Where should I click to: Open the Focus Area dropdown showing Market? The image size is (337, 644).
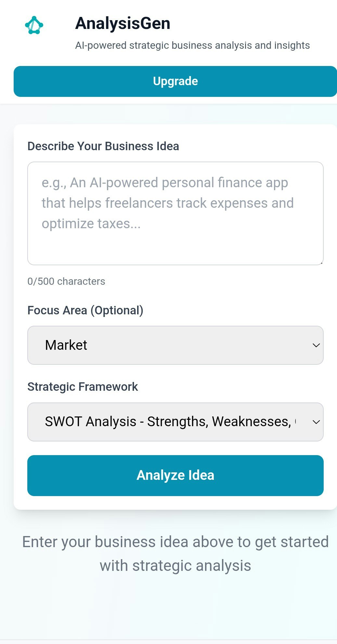click(175, 345)
